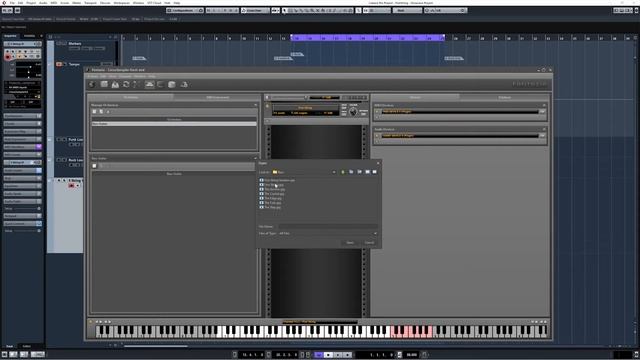Switch Open dialog to detail view
This screenshot has width=640, height=360.
pyautogui.click(x=375, y=172)
